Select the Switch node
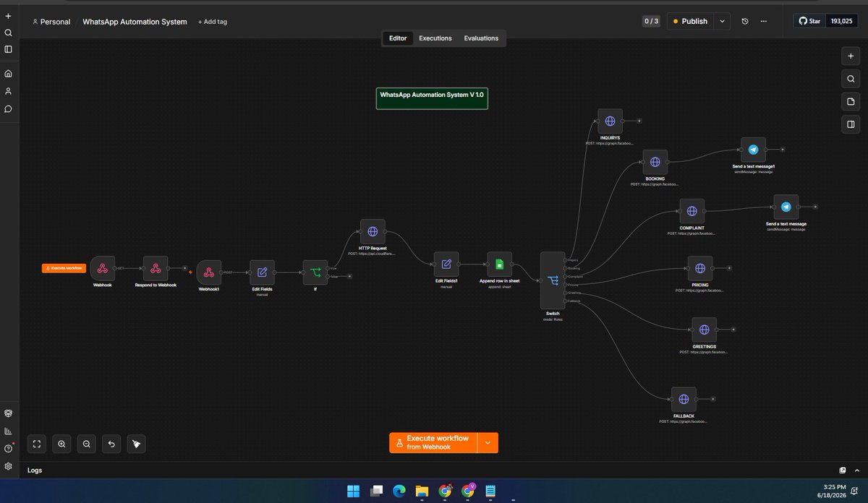 coord(553,280)
